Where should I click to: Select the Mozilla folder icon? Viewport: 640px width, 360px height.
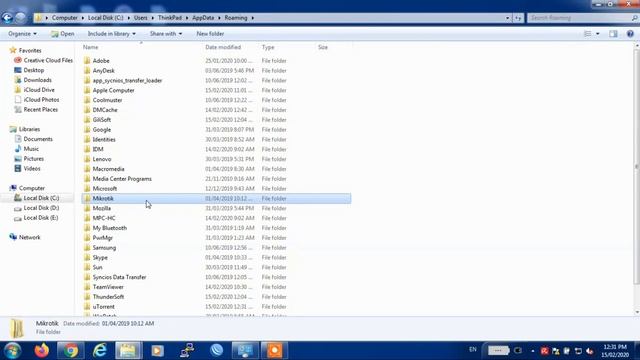tap(87, 208)
